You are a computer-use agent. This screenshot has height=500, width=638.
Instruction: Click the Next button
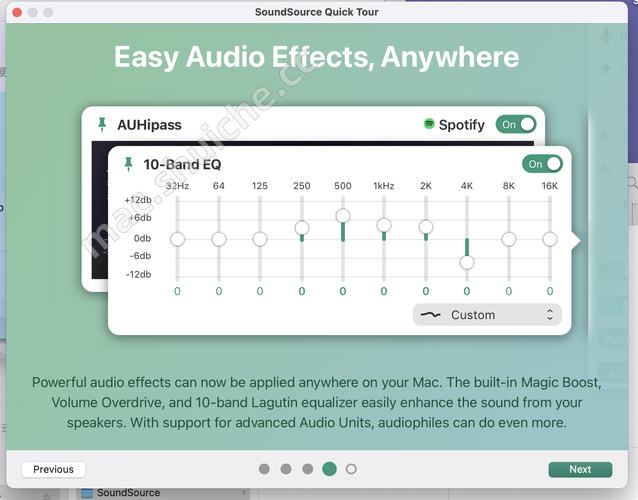[x=580, y=469]
